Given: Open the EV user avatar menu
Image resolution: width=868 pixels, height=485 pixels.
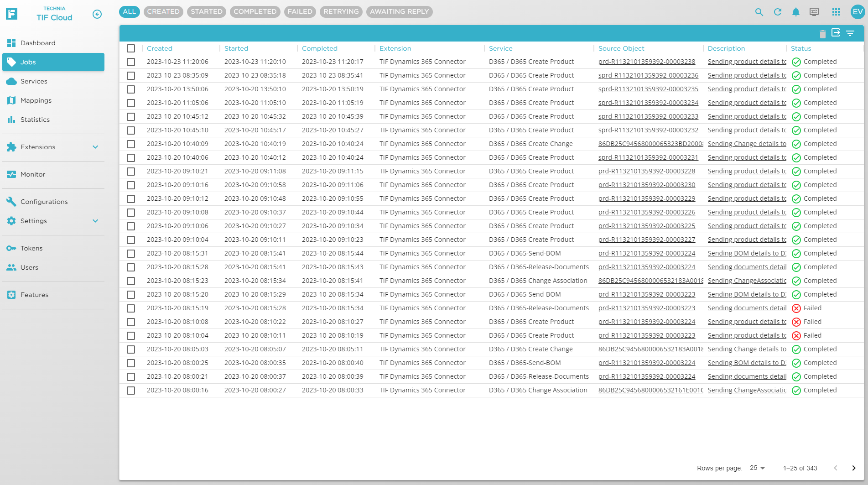Looking at the screenshot, I should [x=857, y=12].
